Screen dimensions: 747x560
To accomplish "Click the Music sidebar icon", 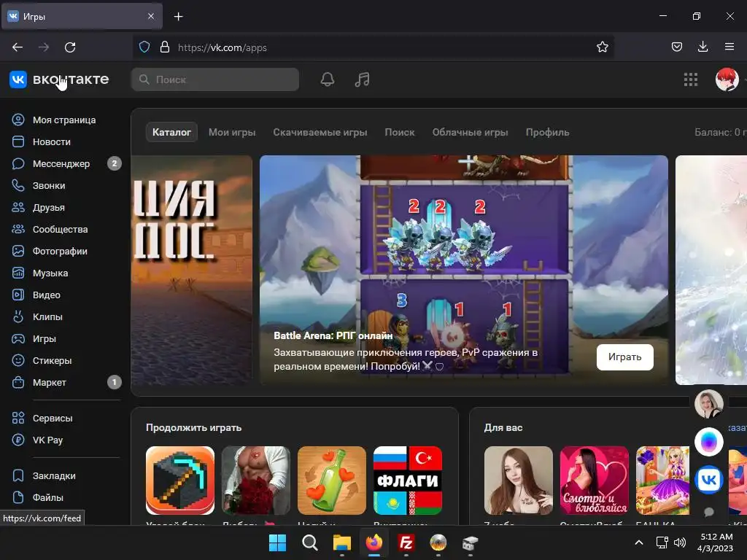I will click(x=18, y=273).
